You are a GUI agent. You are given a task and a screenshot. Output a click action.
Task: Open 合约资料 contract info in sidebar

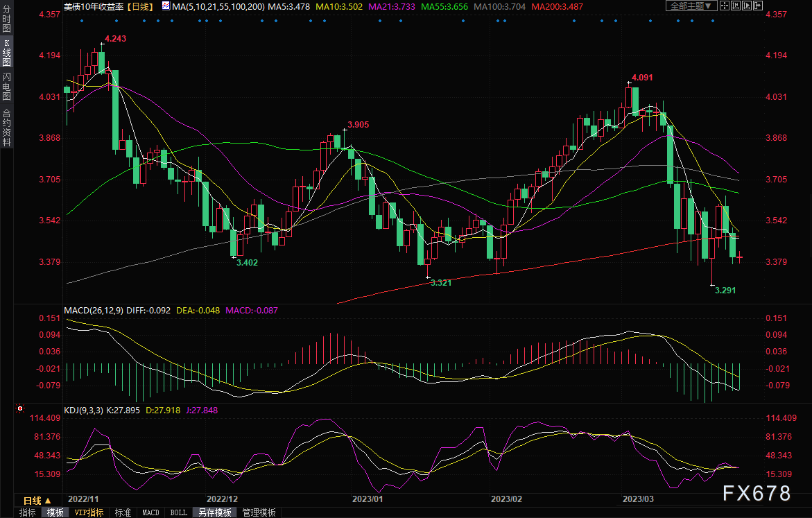tap(7, 128)
